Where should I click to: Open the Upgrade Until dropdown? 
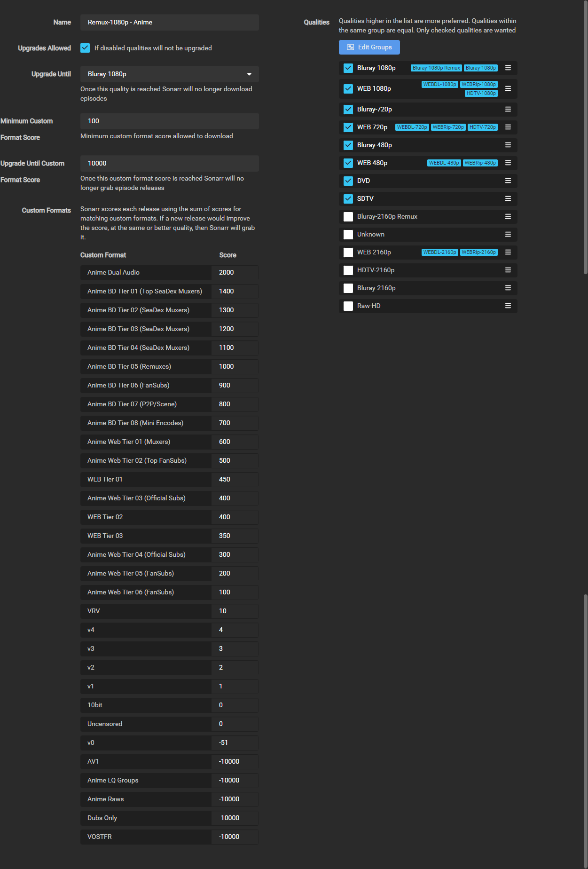click(x=169, y=74)
